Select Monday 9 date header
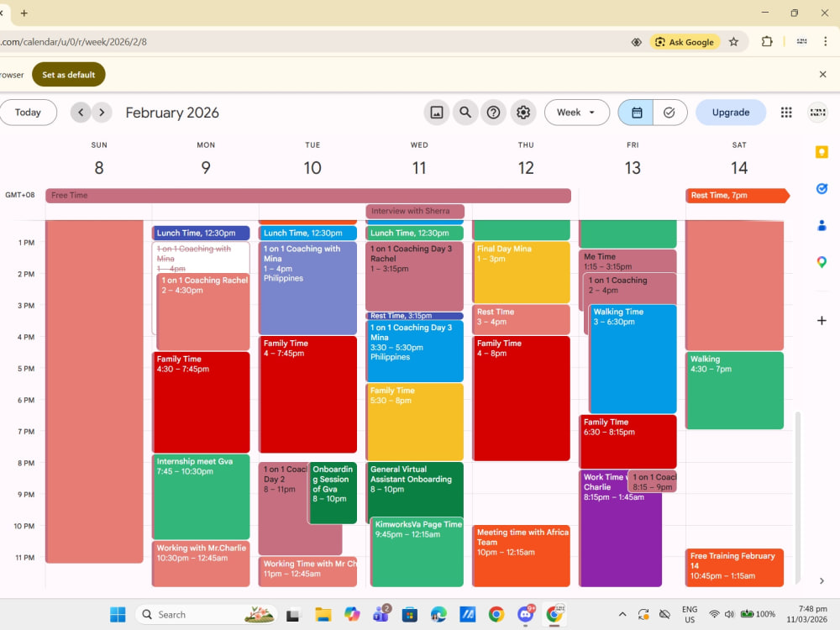 pyautogui.click(x=206, y=168)
